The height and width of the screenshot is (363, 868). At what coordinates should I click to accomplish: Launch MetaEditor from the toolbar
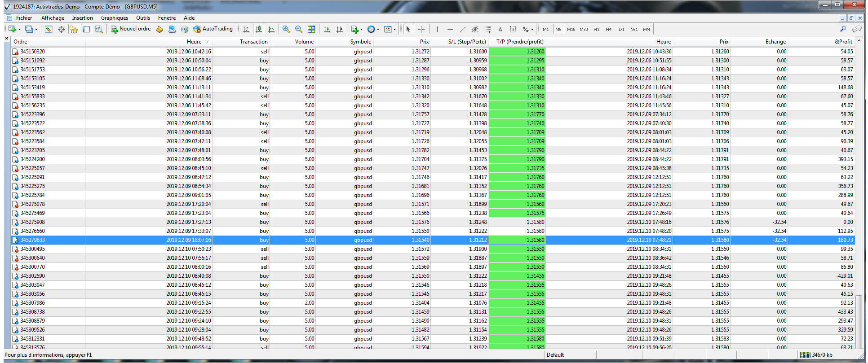click(159, 29)
